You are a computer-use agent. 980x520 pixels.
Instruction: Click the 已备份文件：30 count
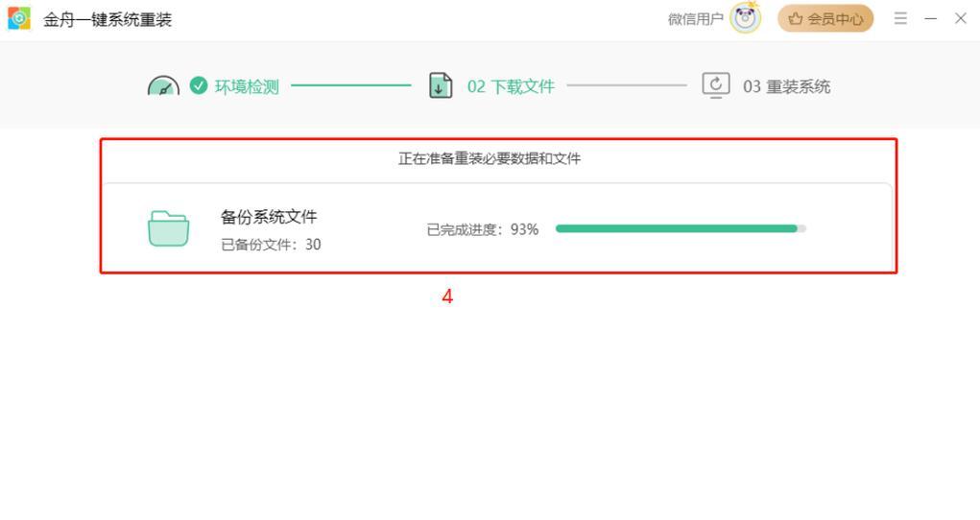click(271, 245)
